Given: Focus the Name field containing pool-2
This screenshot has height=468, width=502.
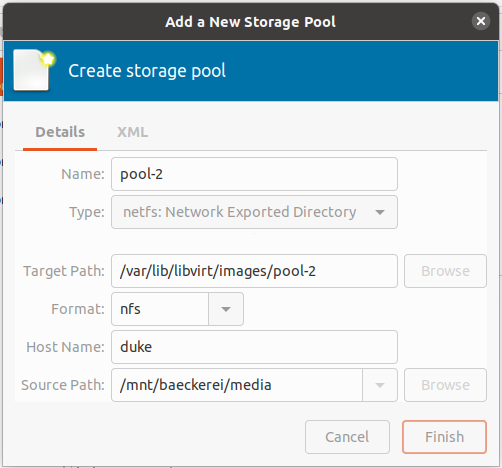Looking at the screenshot, I should (254, 174).
